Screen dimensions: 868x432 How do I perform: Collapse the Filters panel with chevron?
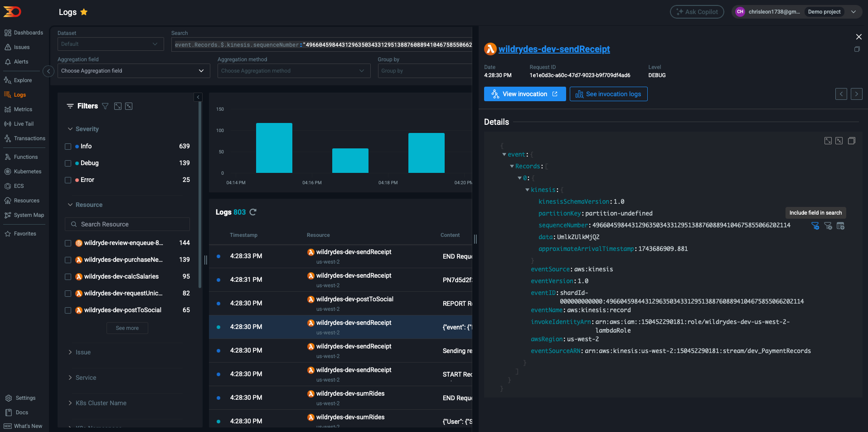point(198,97)
